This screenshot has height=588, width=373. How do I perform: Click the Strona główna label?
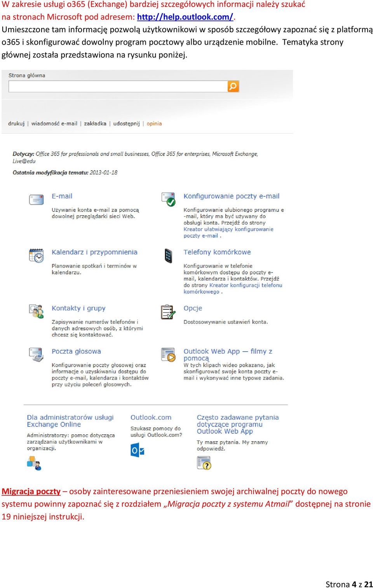[x=27, y=75]
